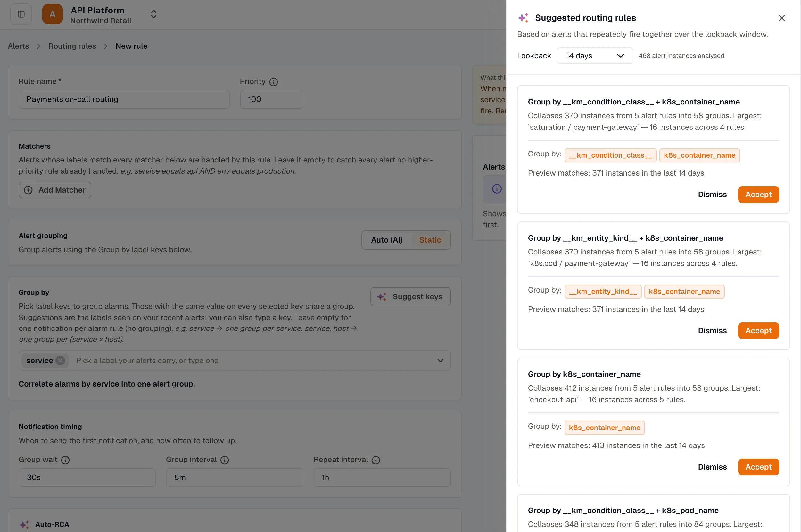Open the workspace switcher chevrons
The height and width of the screenshot is (532, 801).
coord(153,14)
